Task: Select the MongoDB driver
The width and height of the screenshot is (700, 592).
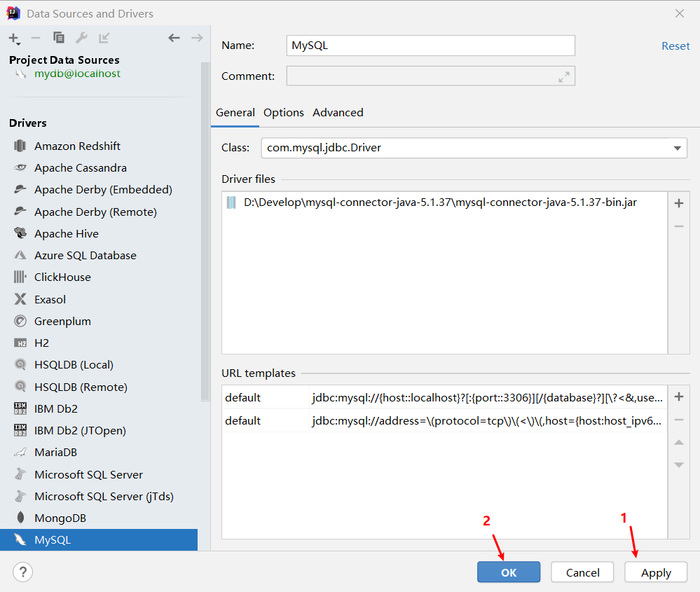Action: click(99, 518)
